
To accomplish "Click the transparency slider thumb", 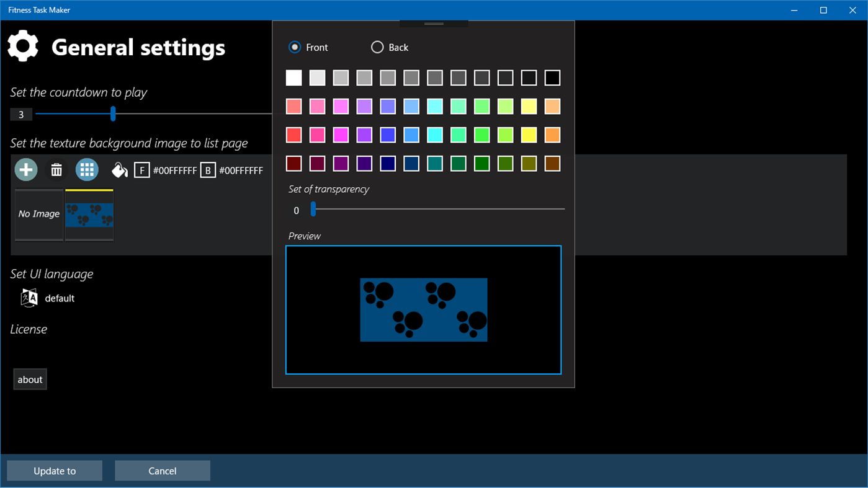I will click(313, 209).
